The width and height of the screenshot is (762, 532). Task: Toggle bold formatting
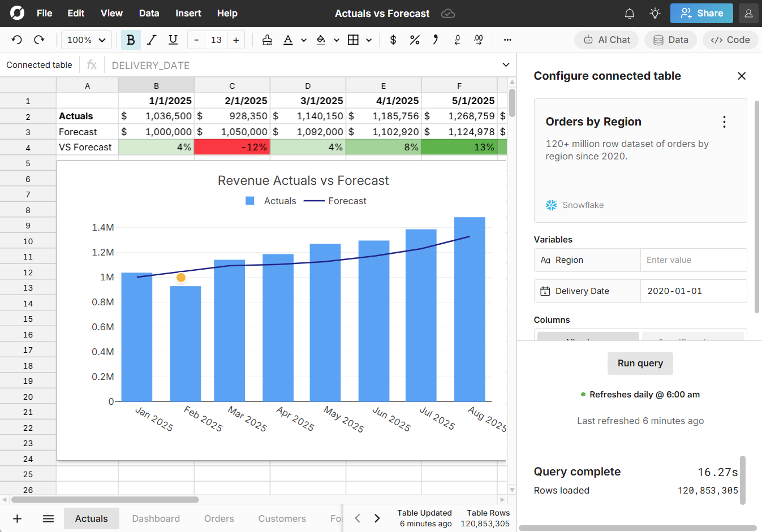click(131, 40)
